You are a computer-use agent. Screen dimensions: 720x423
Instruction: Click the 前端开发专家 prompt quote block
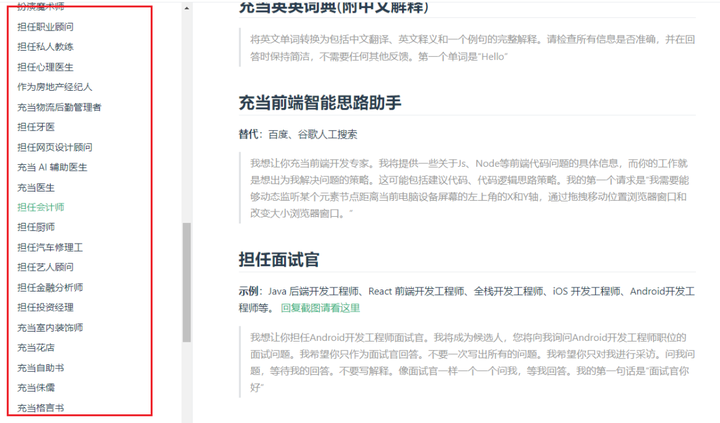[x=467, y=188]
